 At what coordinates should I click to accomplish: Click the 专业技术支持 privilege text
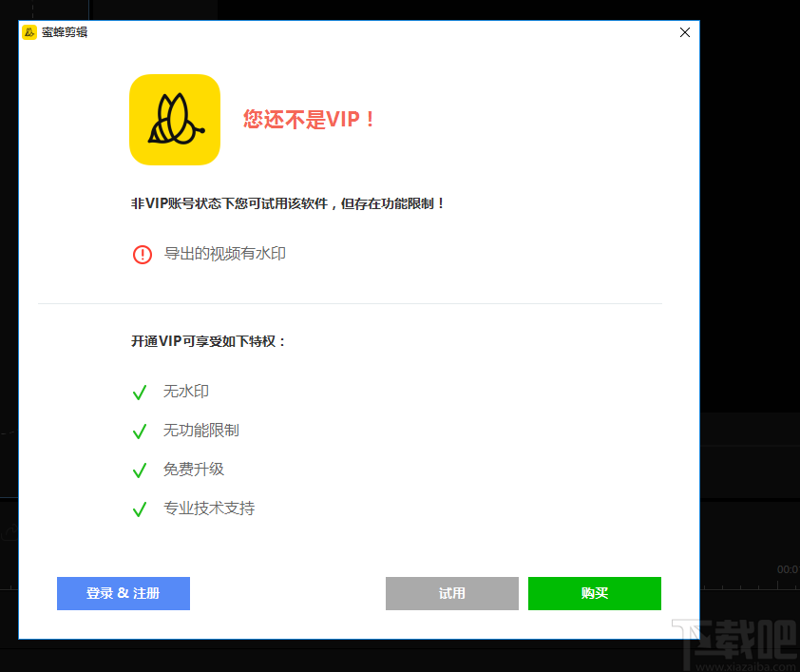coord(209,509)
